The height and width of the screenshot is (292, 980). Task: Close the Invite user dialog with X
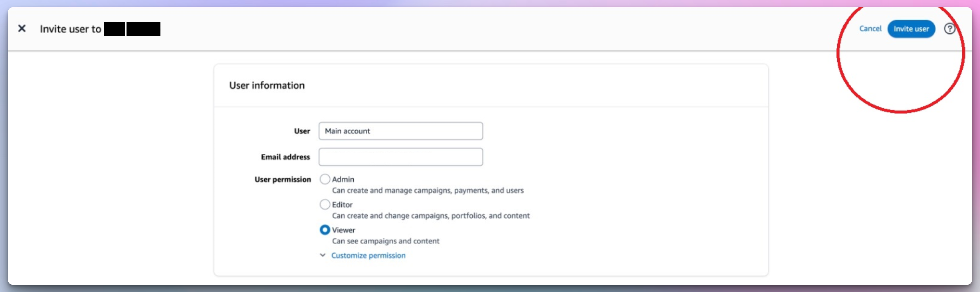point(22,29)
